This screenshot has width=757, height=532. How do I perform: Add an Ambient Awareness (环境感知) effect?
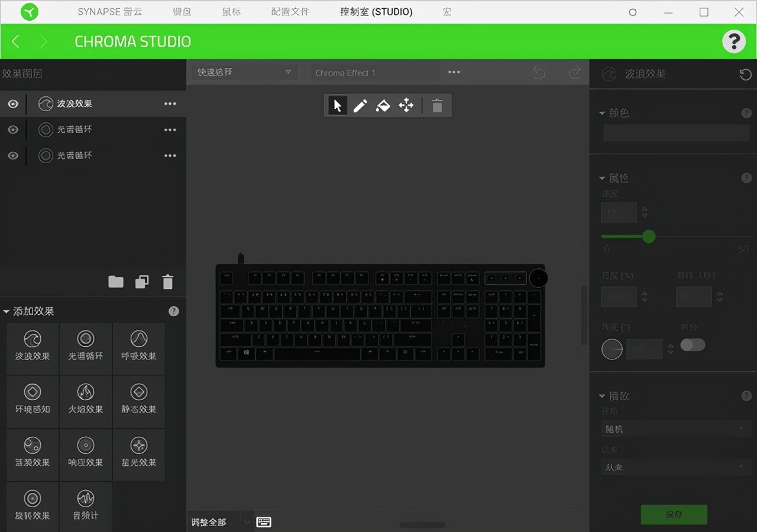[33, 401]
